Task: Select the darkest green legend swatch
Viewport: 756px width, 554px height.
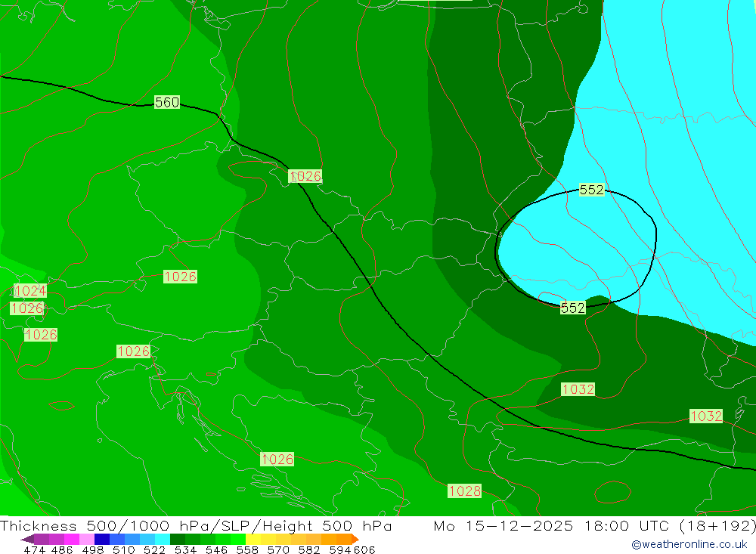Action: click(x=178, y=539)
